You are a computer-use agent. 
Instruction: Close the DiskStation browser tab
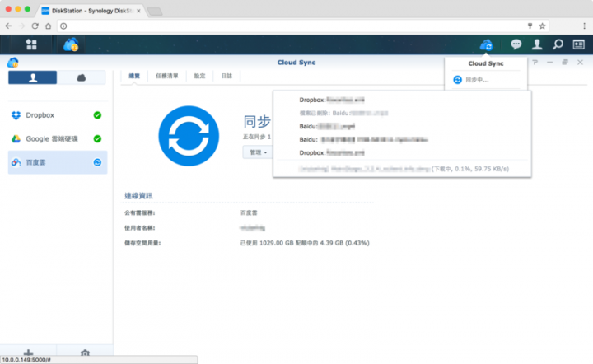click(x=138, y=11)
